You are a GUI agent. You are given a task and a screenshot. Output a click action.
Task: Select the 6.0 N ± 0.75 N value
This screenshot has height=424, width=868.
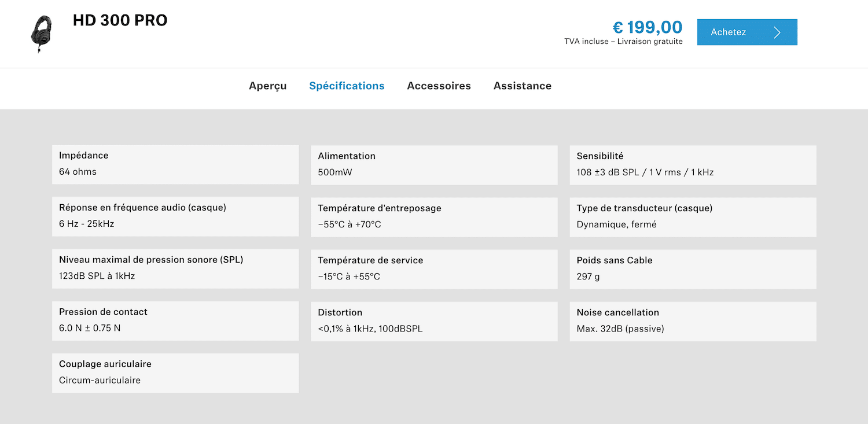pos(90,328)
